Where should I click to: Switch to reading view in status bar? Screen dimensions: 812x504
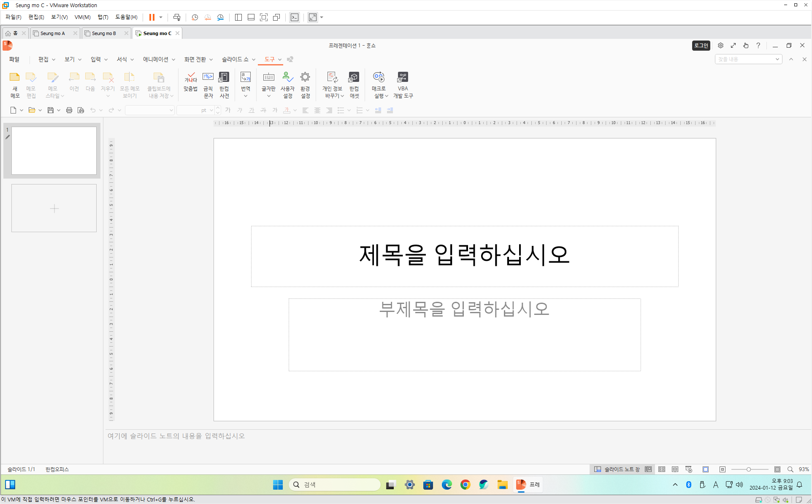coord(675,469)
